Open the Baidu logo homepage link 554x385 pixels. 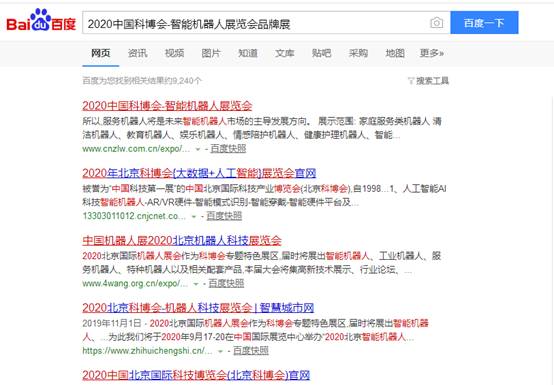pyautogui.click(x=41, y=20)
